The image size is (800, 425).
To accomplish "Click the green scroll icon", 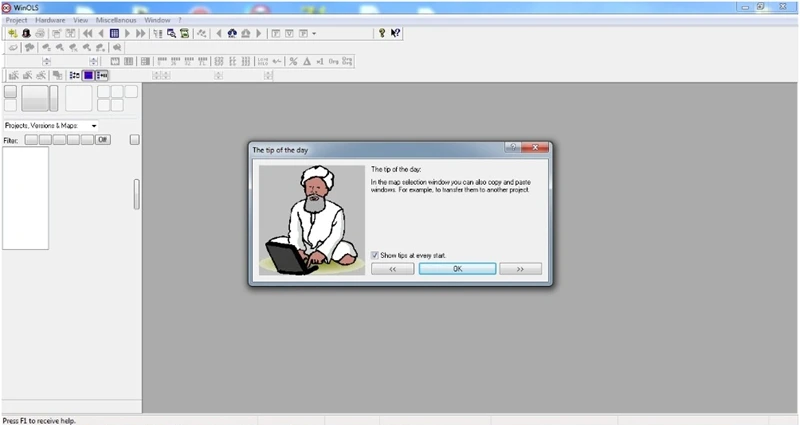I will click(x=185, y=33).
